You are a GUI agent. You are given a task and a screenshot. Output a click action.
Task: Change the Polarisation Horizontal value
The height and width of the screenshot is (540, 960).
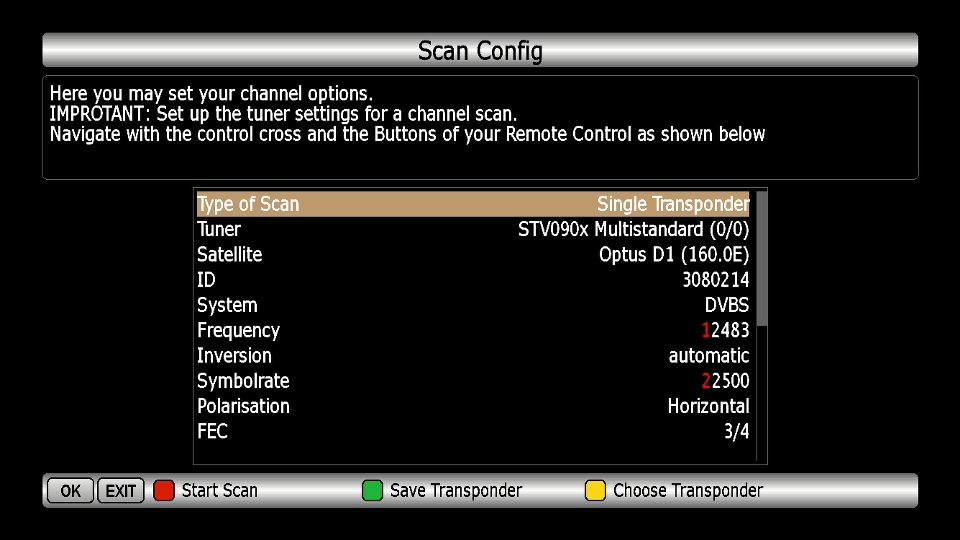708,406
